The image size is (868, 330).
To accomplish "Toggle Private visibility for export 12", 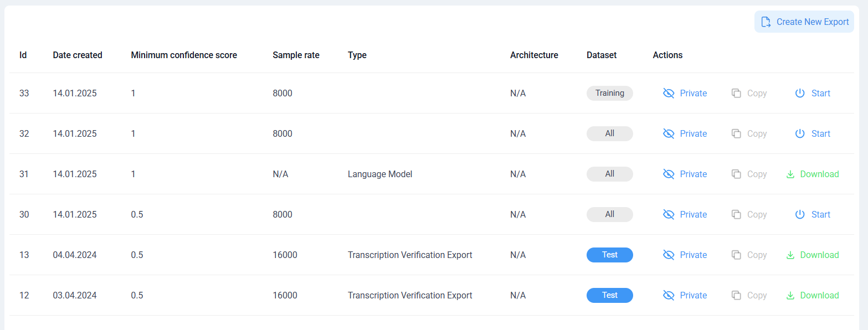I will tap(685, 295).
